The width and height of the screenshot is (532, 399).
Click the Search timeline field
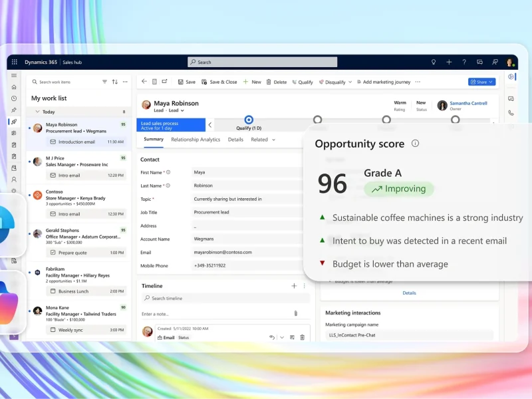tap(225, 298)
